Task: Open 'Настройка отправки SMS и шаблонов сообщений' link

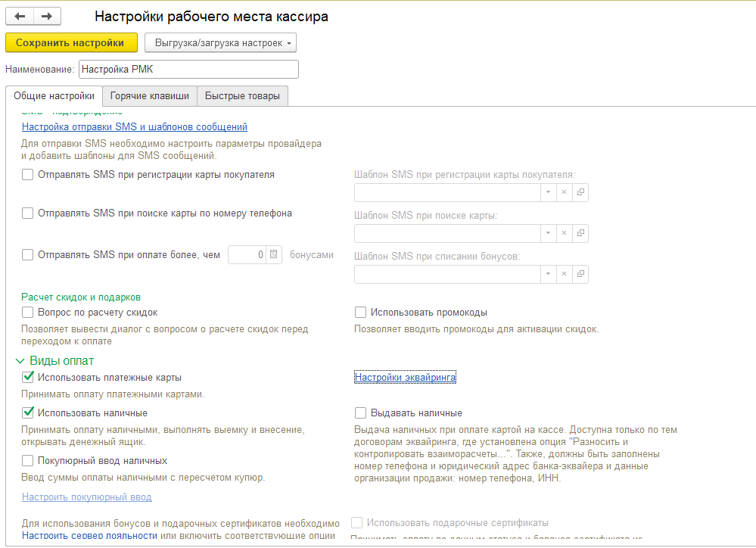Action: click(135, 127)
